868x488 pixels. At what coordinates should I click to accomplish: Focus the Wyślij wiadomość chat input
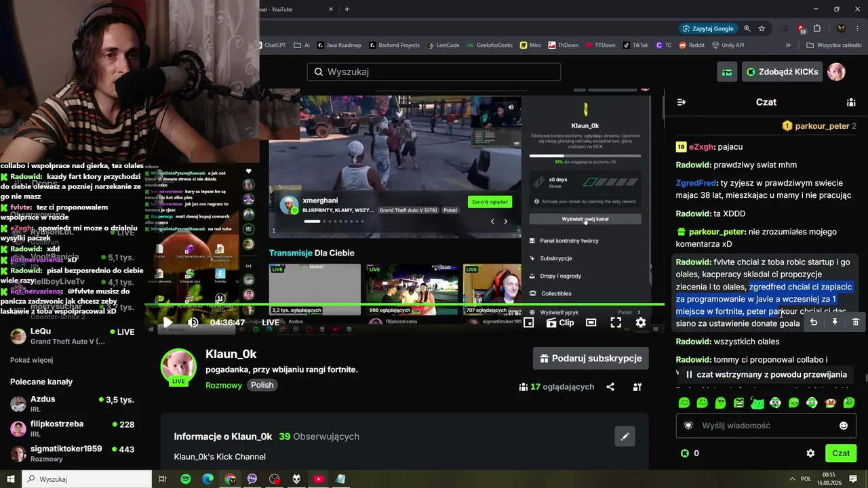click(x=766, y=426)
